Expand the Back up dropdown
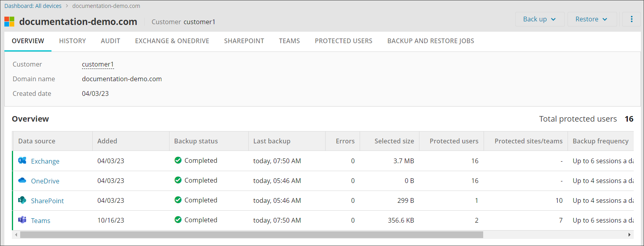Screen dimensions: 644x246 (539, 19)
